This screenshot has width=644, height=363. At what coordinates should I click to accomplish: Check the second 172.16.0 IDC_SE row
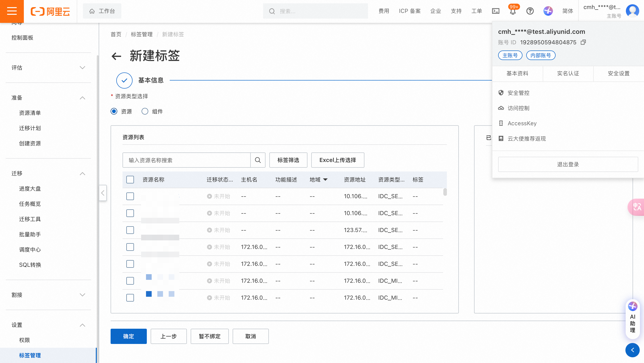(x=130, y=264)
